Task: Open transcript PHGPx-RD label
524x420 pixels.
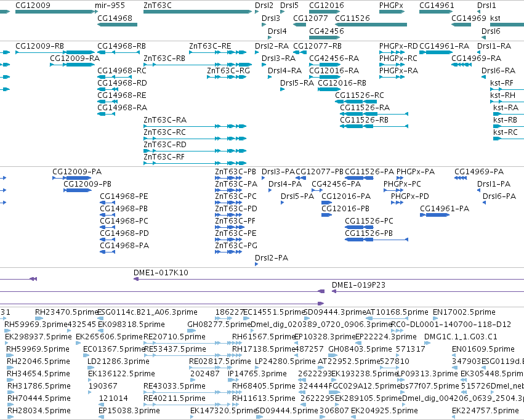Action: pos(398,46)
